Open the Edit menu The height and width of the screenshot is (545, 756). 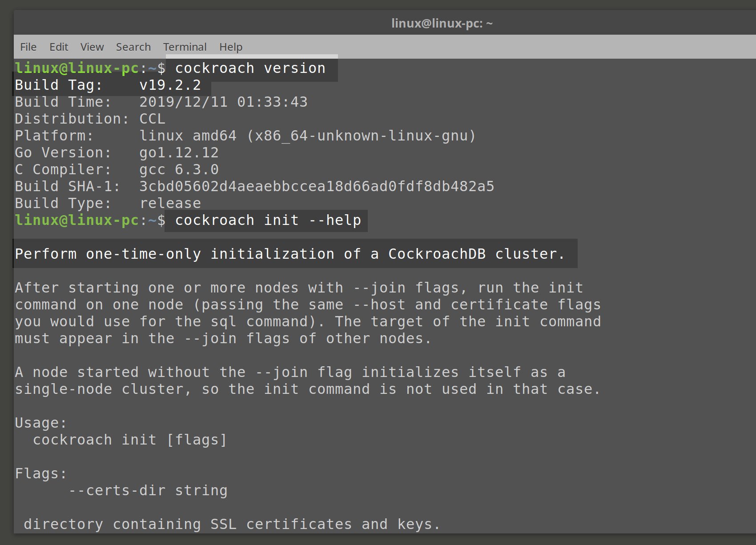coord(59,47)
